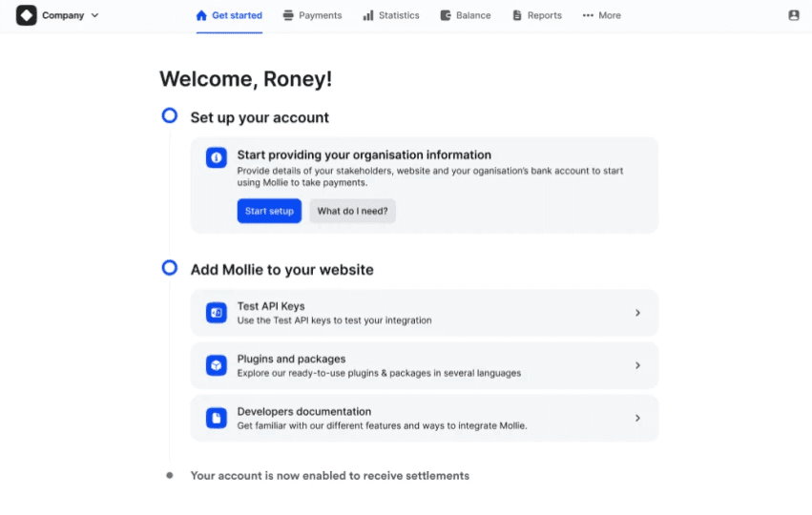Click the Set up your account heading
The image size is (812, 515).
(x=260, y=117)
